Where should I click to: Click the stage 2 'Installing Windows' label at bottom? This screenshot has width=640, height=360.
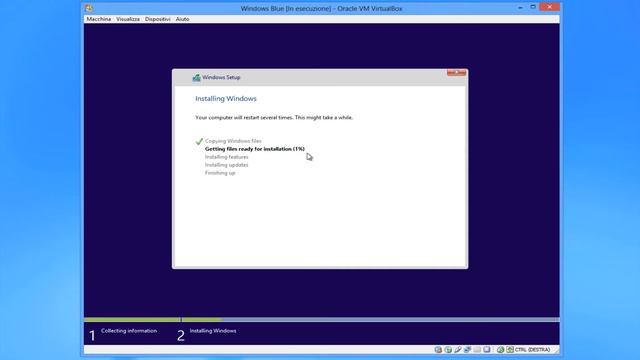tap(213, 331)
